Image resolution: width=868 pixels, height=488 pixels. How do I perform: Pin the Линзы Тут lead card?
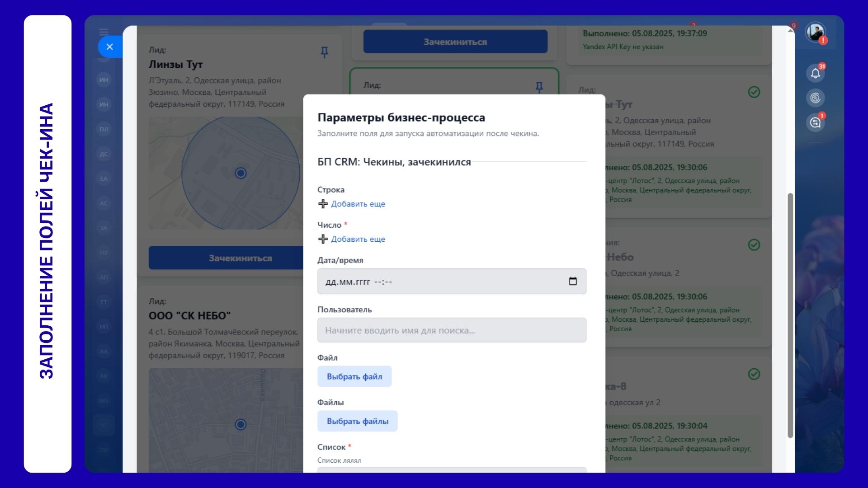tap(324, 52)
